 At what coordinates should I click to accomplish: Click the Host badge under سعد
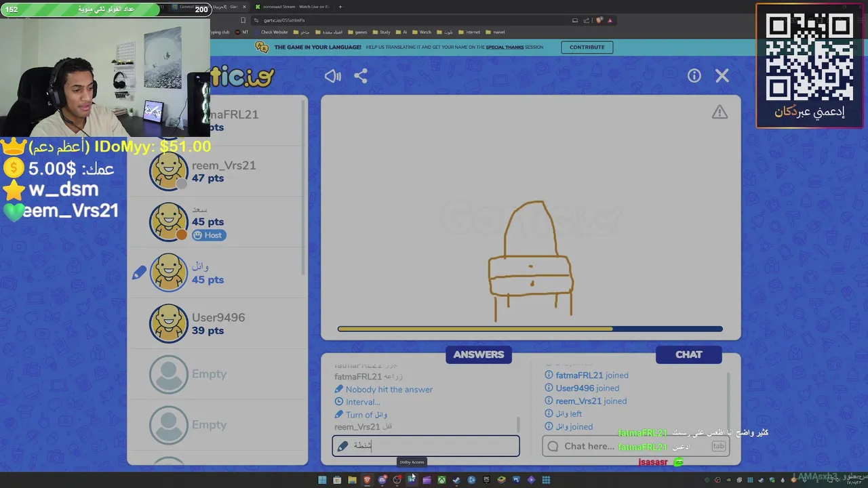coord(208,235)
